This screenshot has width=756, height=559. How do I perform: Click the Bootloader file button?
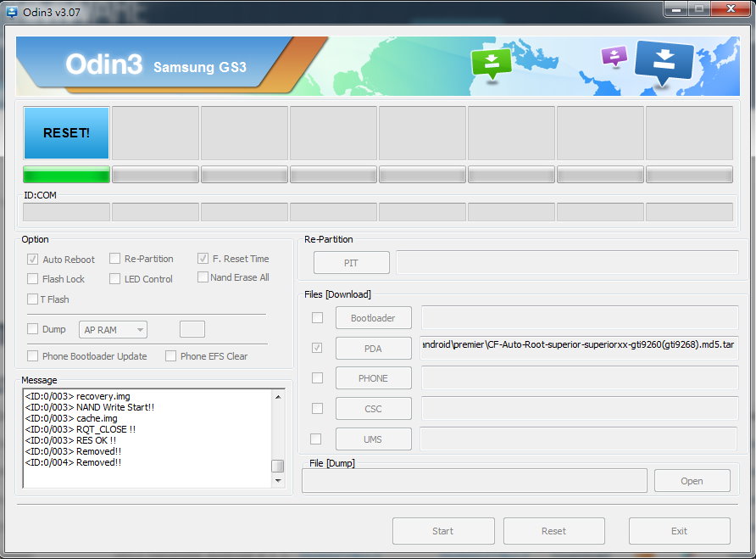click(x=374, y=318)
